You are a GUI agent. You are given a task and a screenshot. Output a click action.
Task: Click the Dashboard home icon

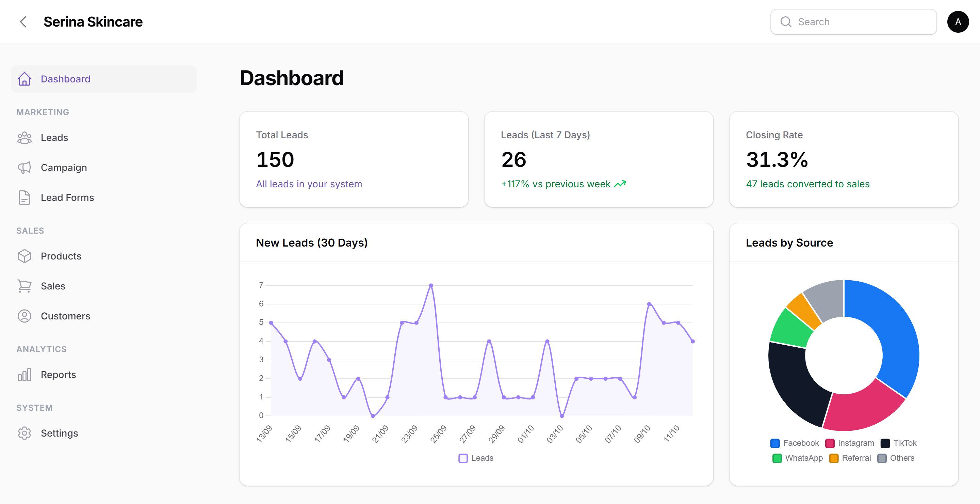[24, 79]
